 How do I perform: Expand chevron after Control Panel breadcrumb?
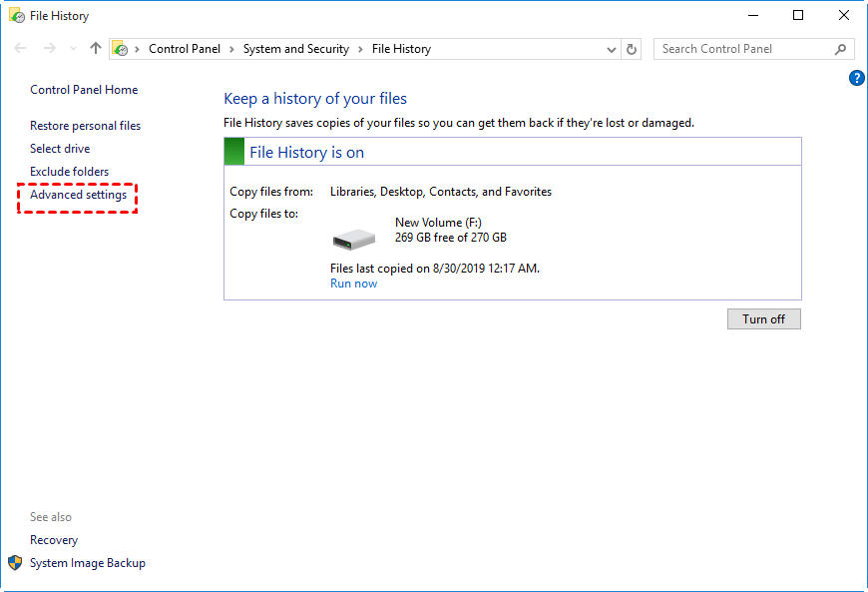231,49
